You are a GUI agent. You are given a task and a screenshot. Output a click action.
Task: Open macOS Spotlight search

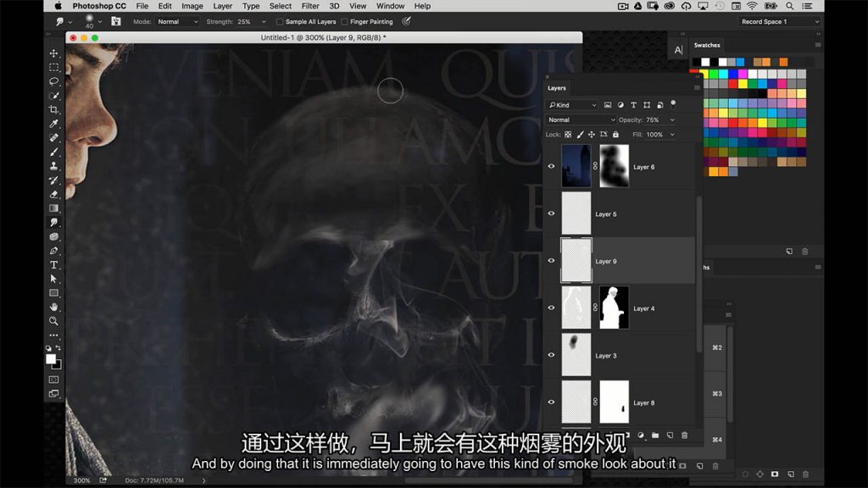(x=790, y=6)
